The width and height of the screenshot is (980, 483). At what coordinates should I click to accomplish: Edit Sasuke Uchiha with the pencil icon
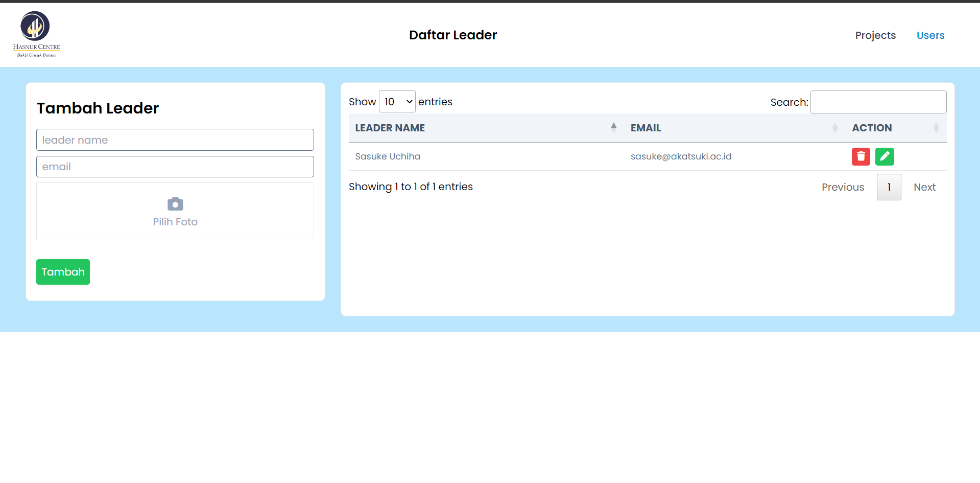pyautogui.click(x=885, y=156)
